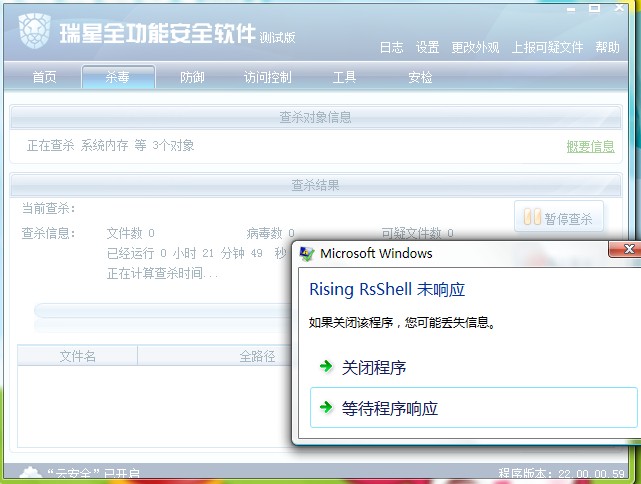Click the pause icon on 暂停查杀
The height and width of the screenshot is (484, 641).
(x=532, y=217)
